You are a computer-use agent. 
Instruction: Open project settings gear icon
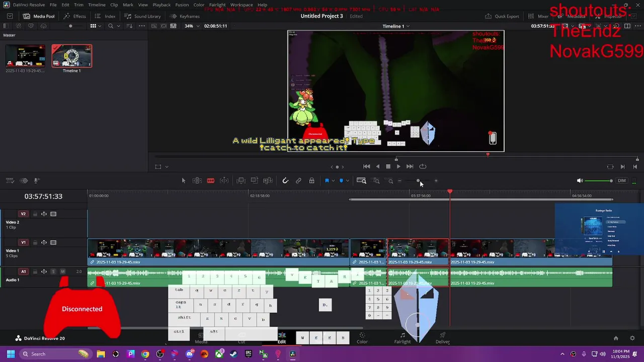[x=632, y=338]
